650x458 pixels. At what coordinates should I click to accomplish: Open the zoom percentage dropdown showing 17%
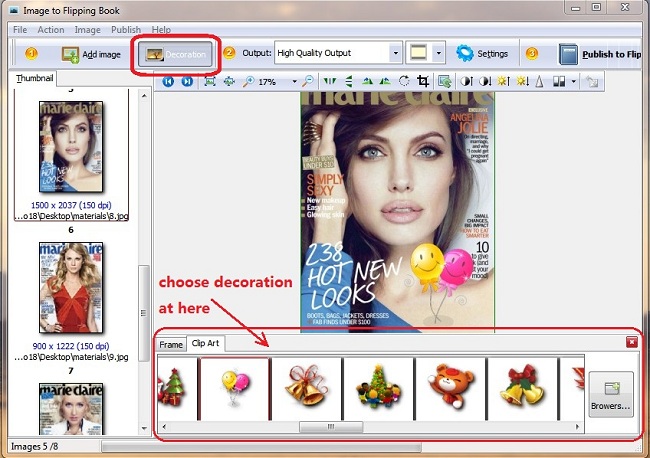click(x=294, y=81)
